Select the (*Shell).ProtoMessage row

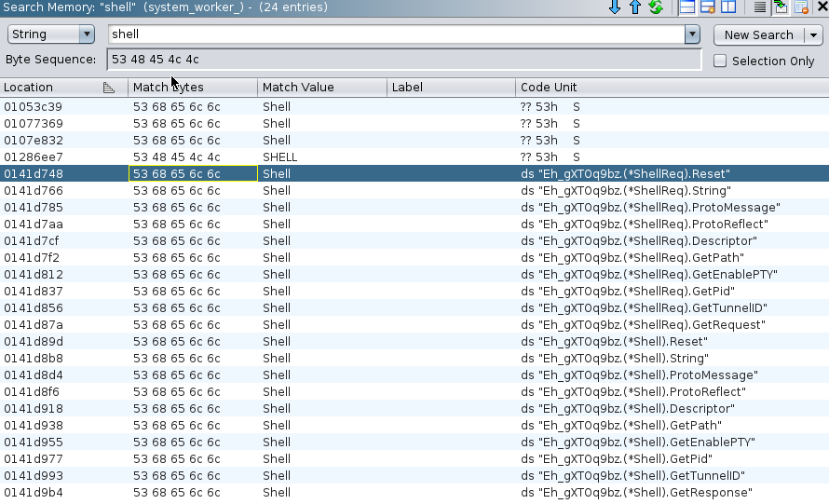[x=414, y=375]
